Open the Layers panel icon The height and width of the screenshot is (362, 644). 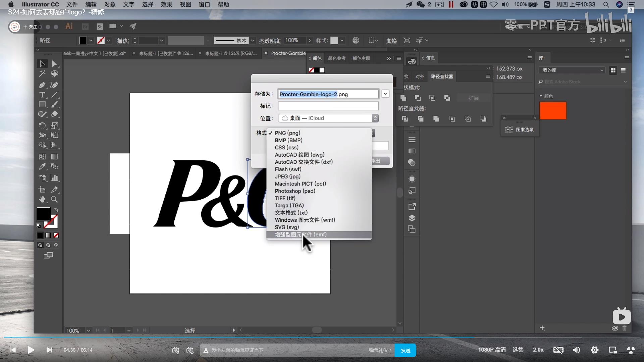[412, 218]
